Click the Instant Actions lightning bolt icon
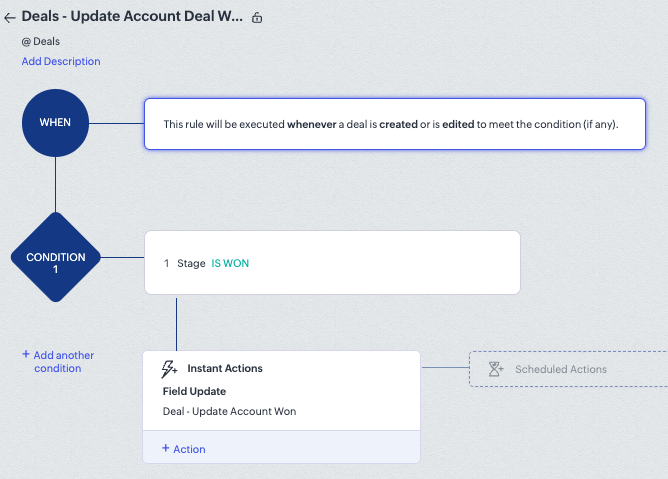 170,369
